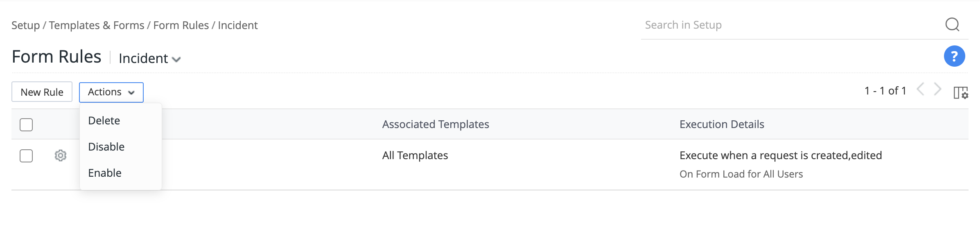This screenshot has height=225, width=980.
Task: Open the blue help question mark
Action: click(x=954, y=56)
